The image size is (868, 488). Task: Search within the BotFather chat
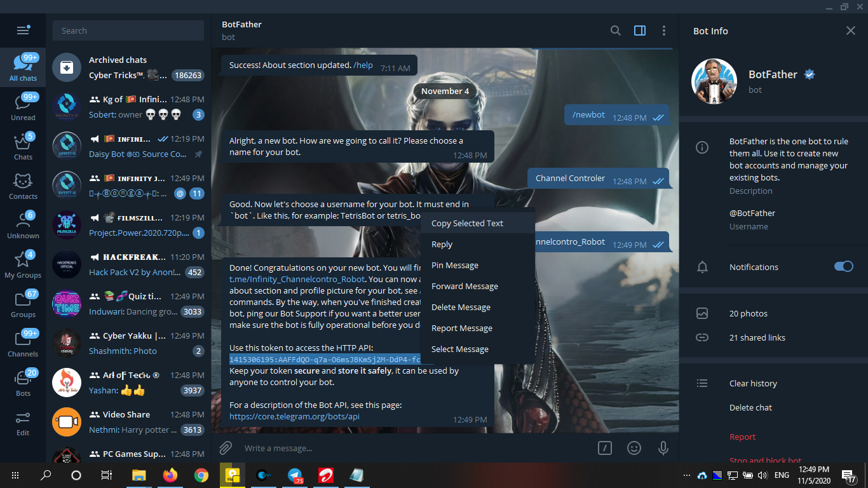click(615, 30)
